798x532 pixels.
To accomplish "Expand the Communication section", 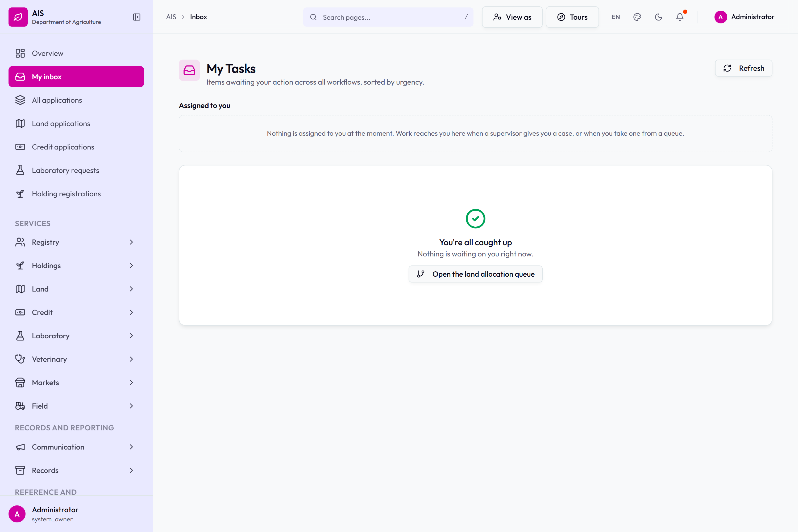I will coord(76,447).
